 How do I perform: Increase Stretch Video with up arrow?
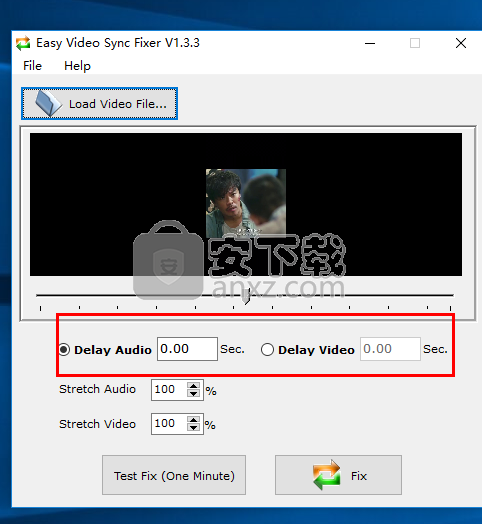pyautogui.click(x=194, y=420)
